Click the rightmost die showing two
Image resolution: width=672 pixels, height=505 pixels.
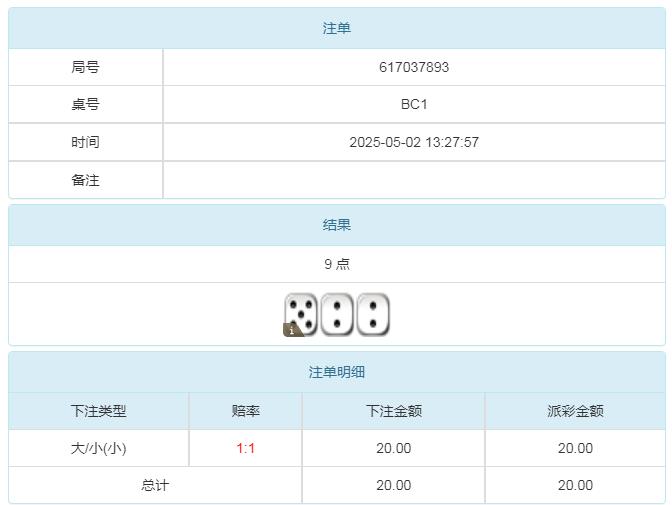(x=373, y=314)
